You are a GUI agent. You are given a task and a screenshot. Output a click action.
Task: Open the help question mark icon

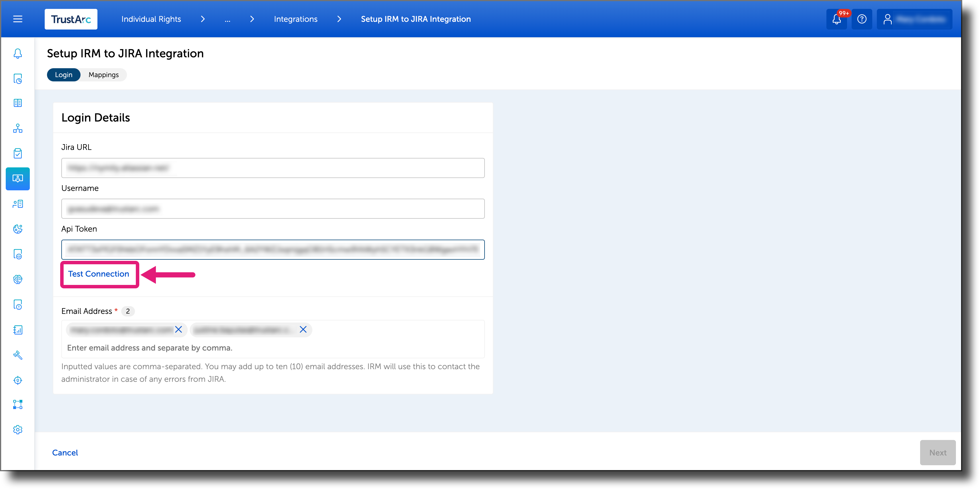tap(862, 19)
